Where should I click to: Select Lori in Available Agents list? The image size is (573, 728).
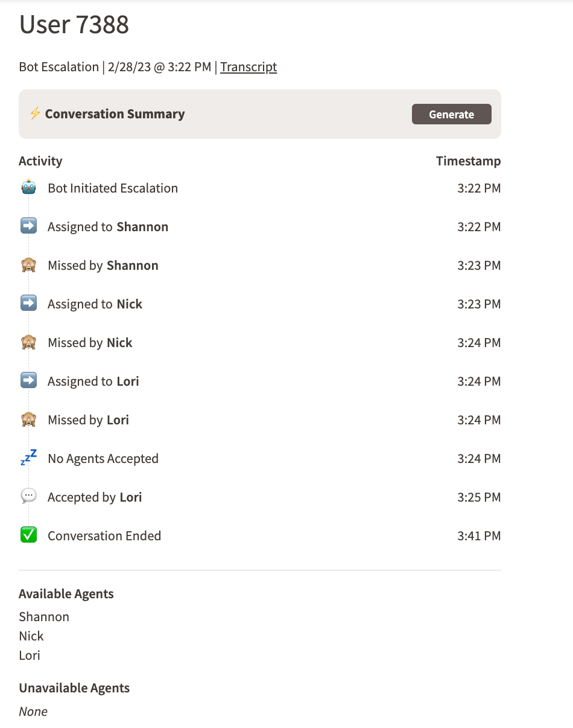[30, 656]
